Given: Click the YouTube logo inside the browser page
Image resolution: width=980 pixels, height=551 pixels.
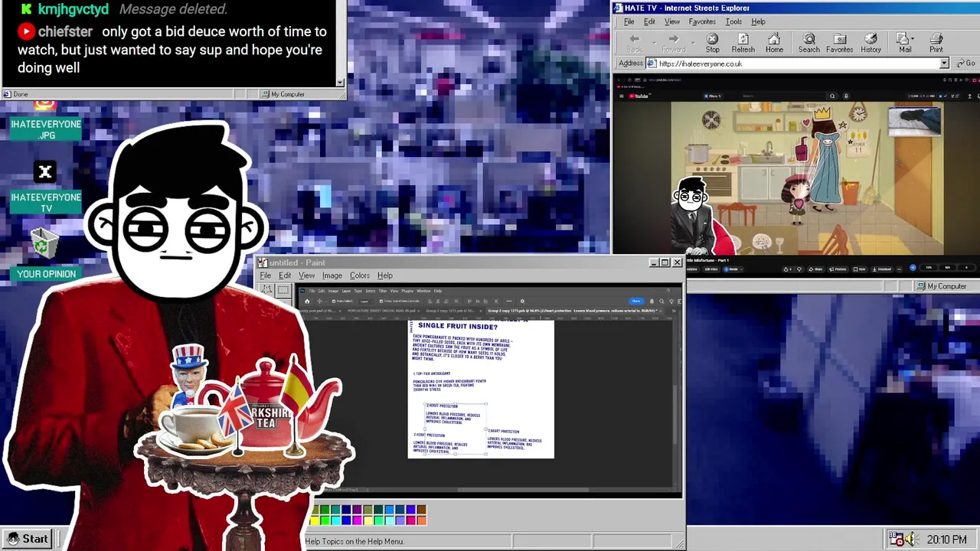Looking at the screenshot, I should coord(639,96).
